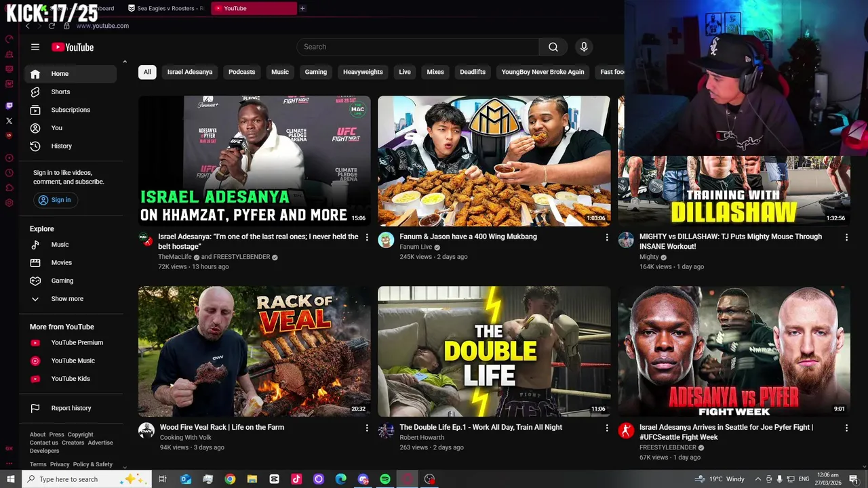This screenshot has height=488, width=868.
Task: Expand Show more under Explore
Action: click(71, 299)
